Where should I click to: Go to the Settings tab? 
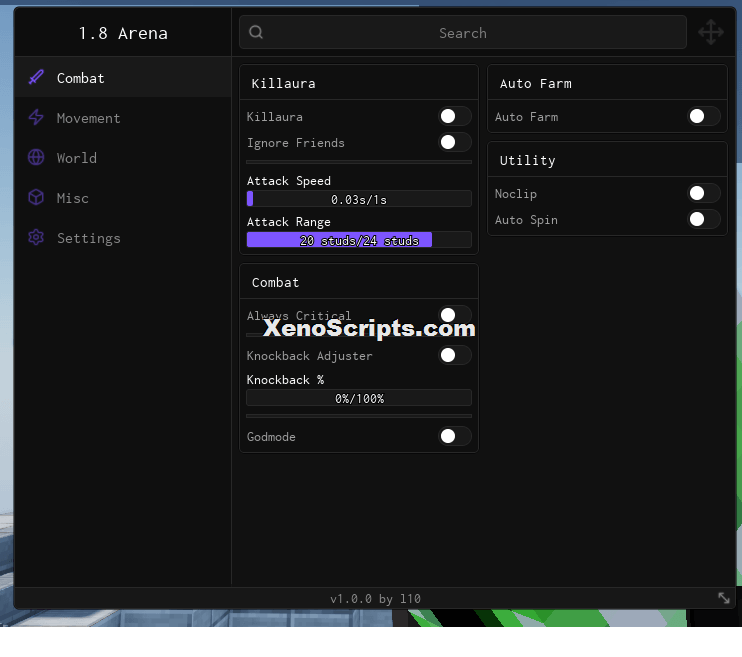tap(123, 238)
